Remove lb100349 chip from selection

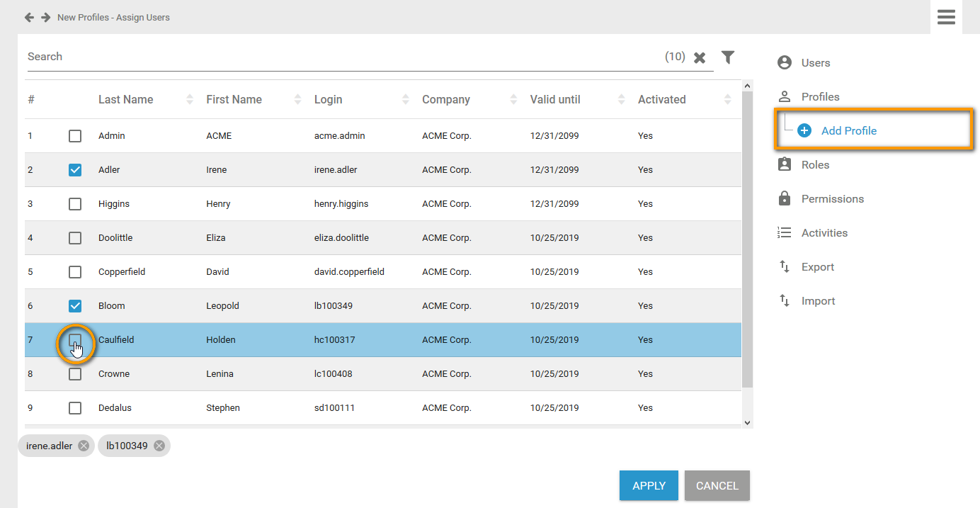(x=159, y=446)
